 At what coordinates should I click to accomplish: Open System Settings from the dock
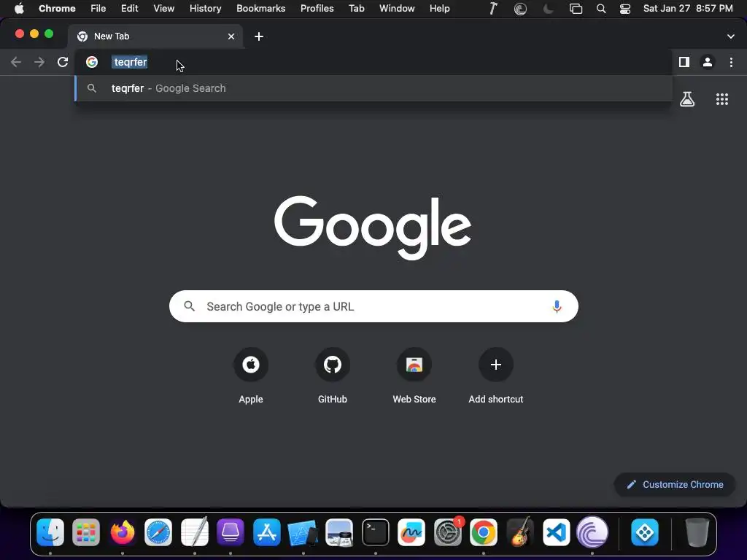point(448,532)
